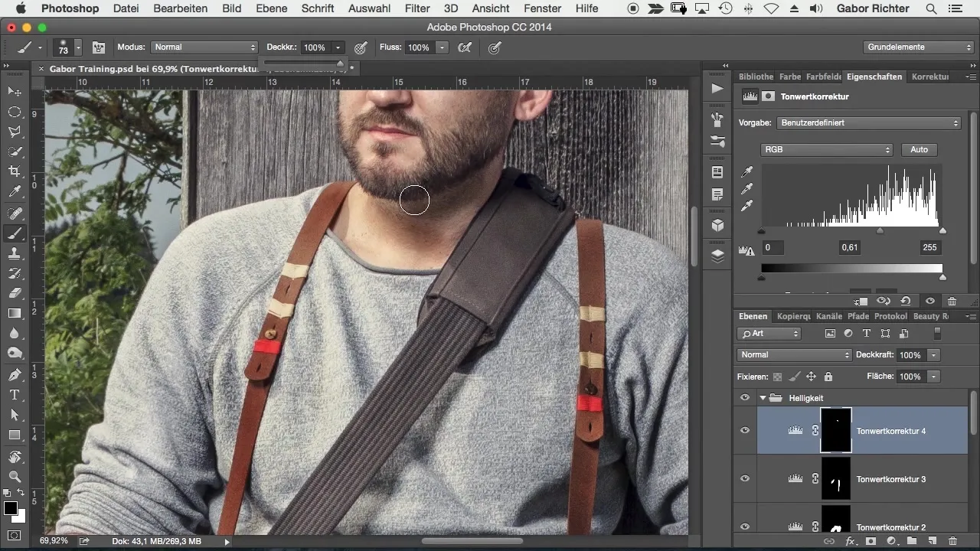The height and width of the screenshot is (551, 980).
Task: Select the History Brush tool
Action: [14, 272]
